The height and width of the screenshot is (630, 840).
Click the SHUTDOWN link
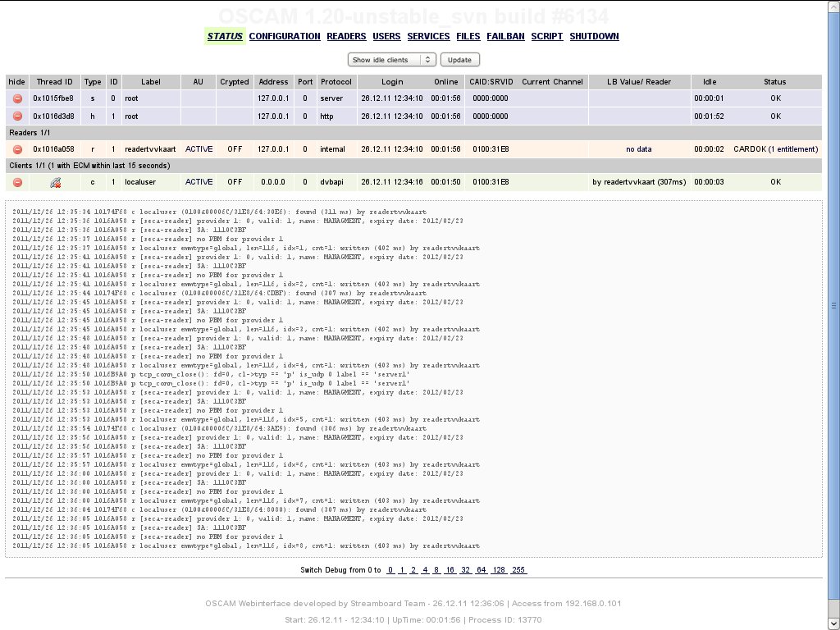(594, 36)
